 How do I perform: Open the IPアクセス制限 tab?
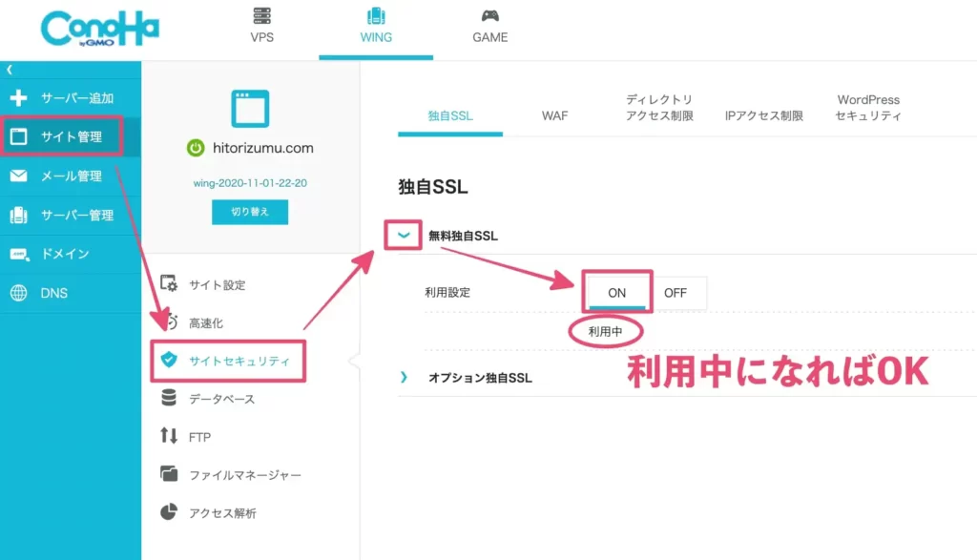pos(764,115)
